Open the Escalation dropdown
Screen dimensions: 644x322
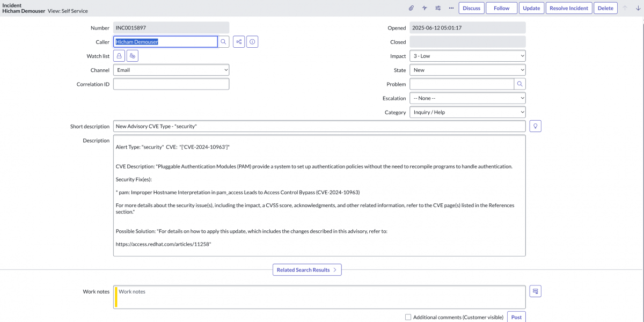467,98
